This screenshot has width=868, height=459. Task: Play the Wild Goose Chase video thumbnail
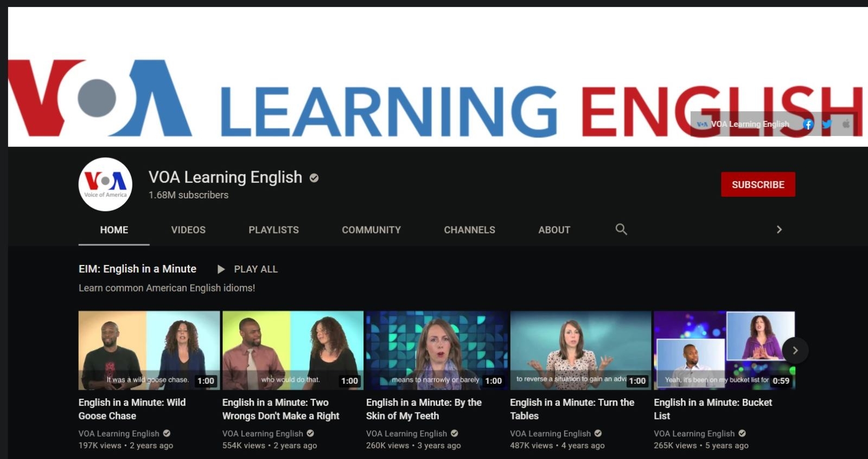point(149,350)
